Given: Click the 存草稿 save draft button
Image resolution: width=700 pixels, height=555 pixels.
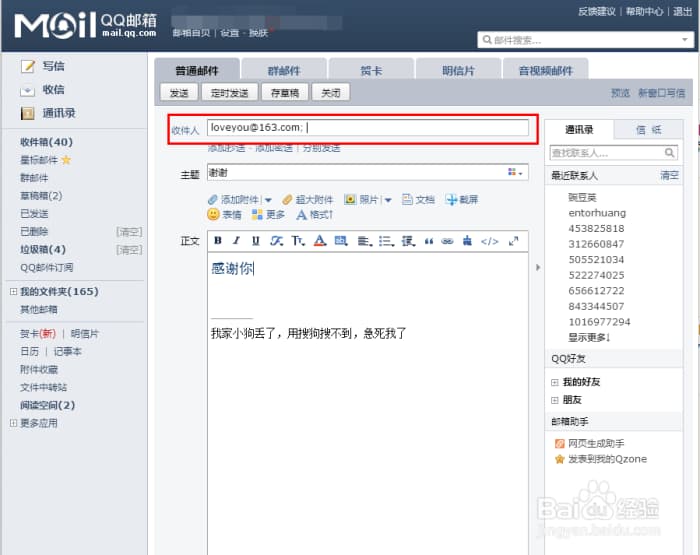Looking at the screenshot, I should point(284,93).
